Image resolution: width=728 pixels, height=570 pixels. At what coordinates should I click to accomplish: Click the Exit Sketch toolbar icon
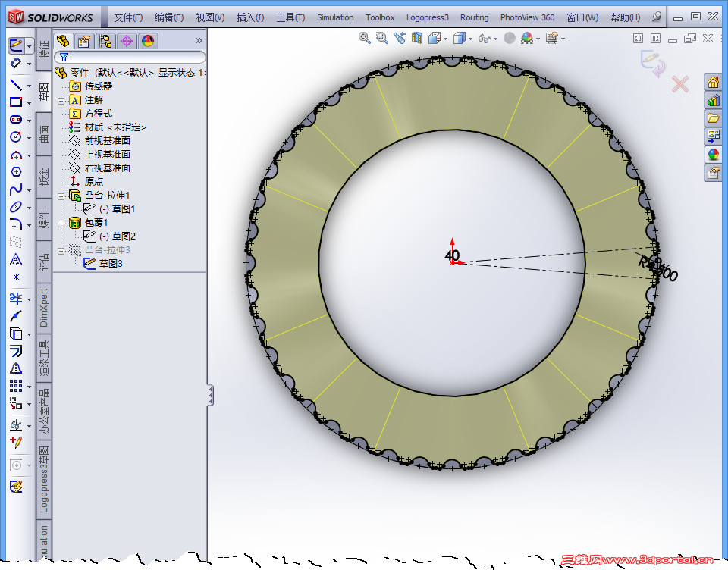[x=16, y=45]
